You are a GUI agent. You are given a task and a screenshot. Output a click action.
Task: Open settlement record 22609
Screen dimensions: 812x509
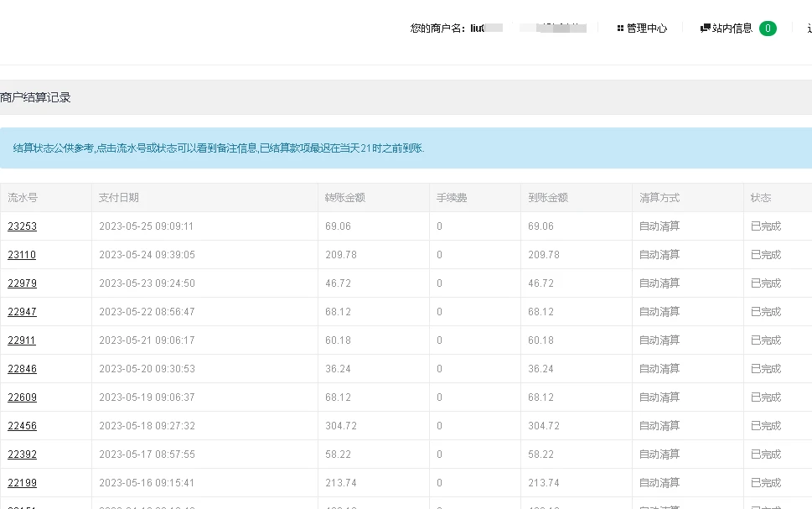coord(22,397)
